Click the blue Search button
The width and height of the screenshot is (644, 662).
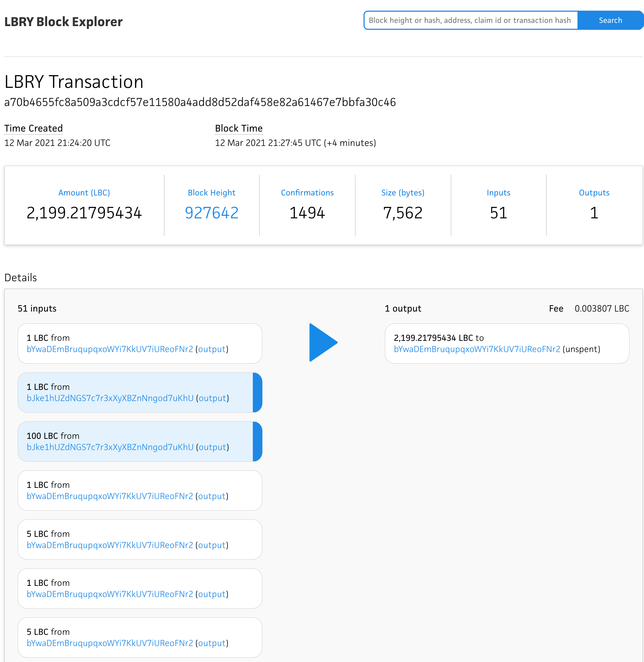[610, 20]
